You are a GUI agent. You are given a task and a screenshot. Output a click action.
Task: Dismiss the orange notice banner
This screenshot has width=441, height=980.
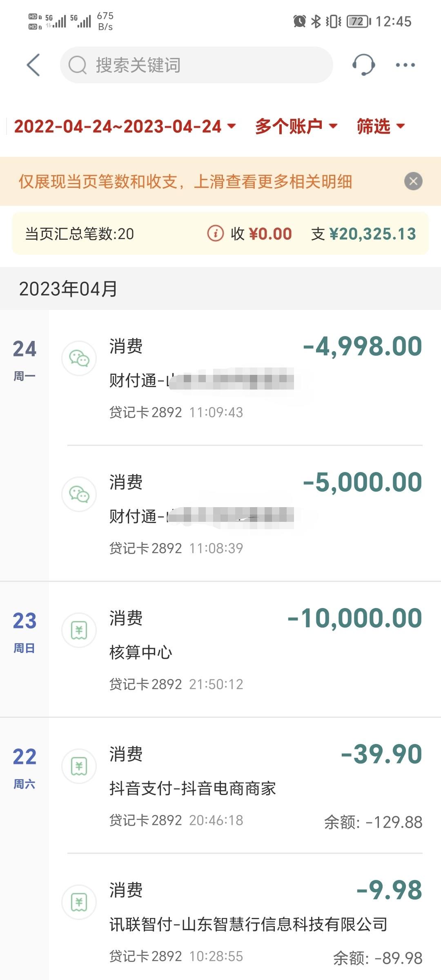click(x=413, y=181)
